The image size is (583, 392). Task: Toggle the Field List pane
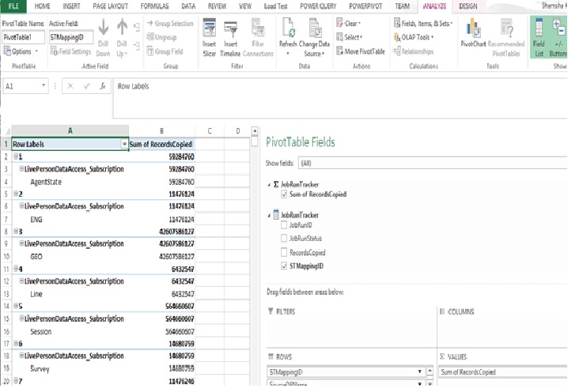(x=539, y=37)
